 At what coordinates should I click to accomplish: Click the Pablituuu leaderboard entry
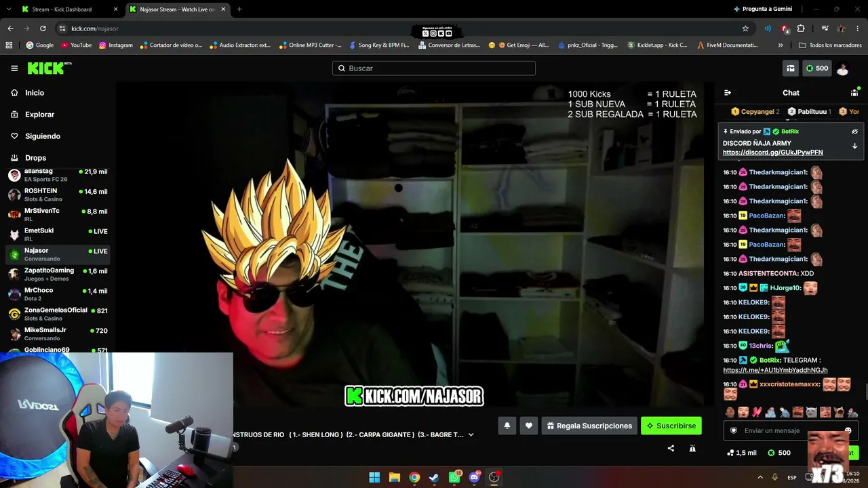point(810,112)
